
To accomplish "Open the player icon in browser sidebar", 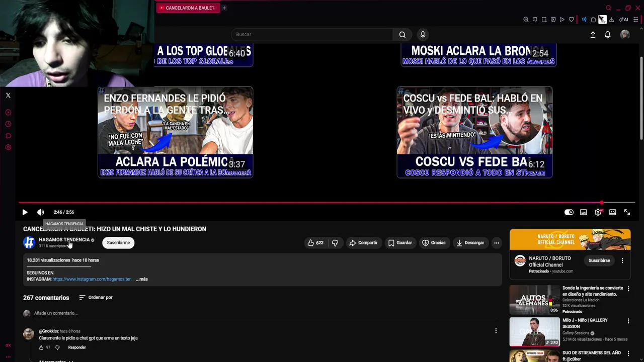I will tap(8, 113).
